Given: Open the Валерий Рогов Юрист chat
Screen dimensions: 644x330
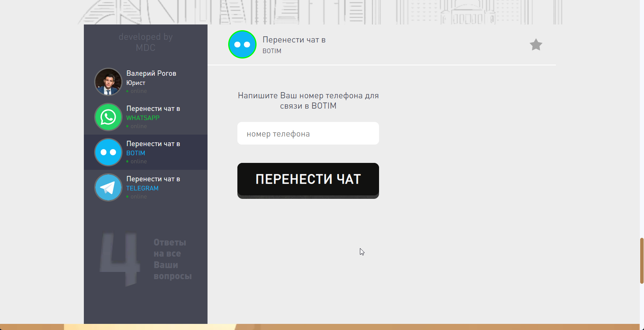Looking at the screenshot, I should coord(145,82).
